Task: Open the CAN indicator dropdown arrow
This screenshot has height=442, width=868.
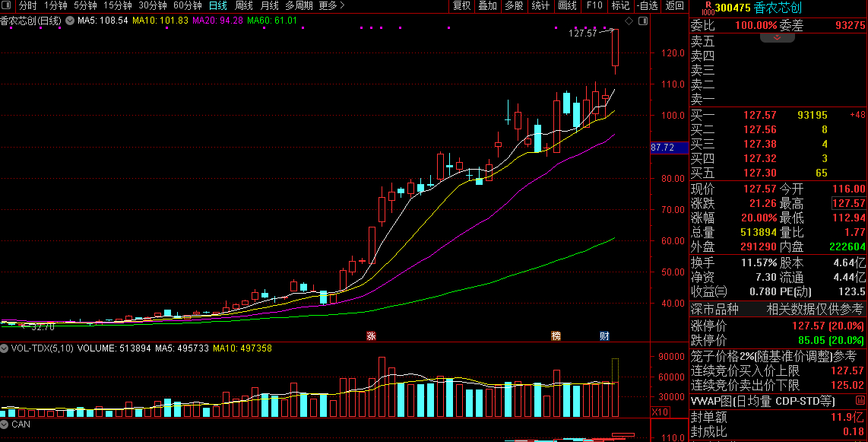Action: tap(5, 425)
